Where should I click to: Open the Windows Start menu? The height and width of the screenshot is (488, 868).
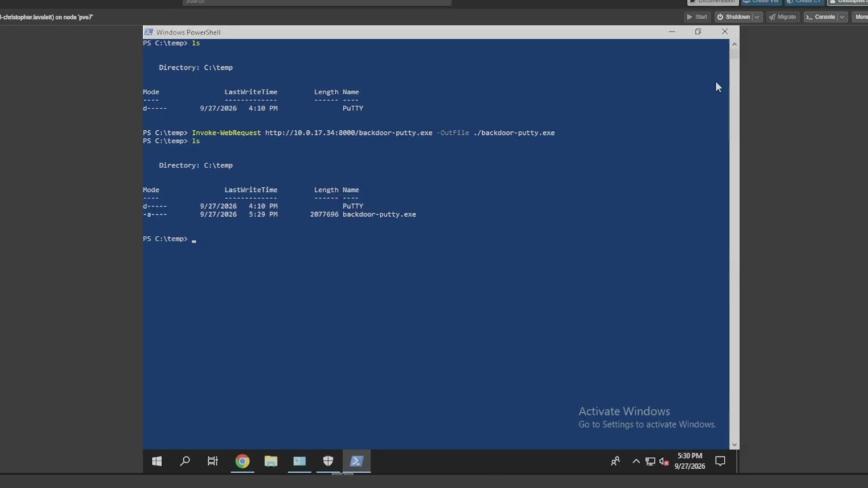157,462
